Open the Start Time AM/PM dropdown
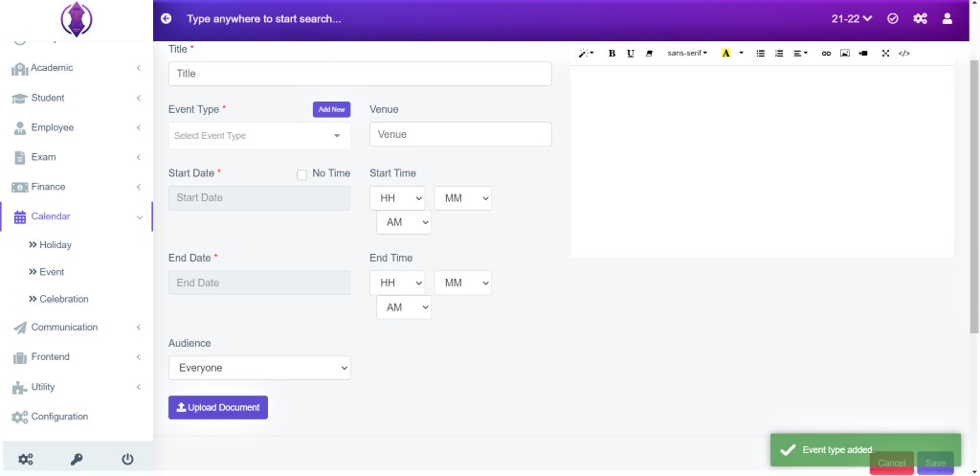Viewport: 980px width, 476px height. pos(404,222)
